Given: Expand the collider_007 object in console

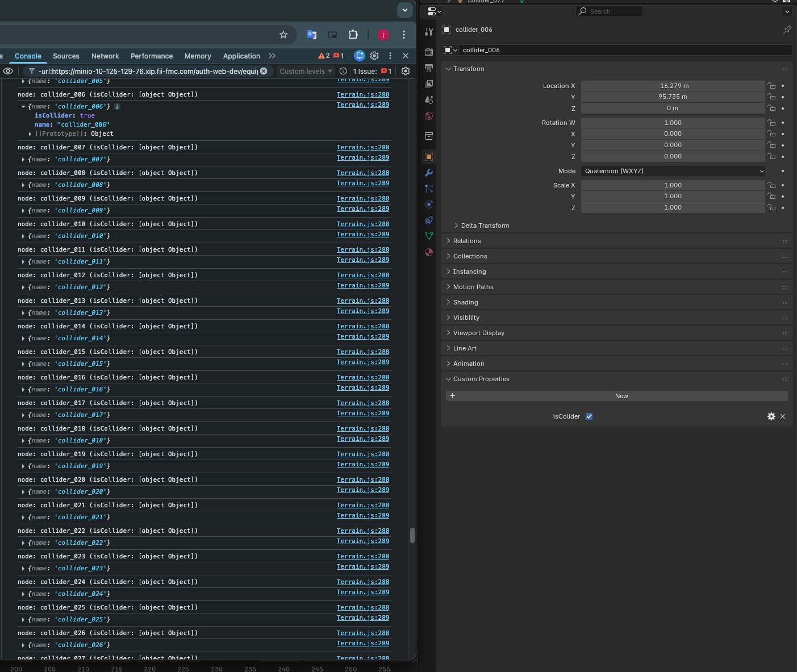Looking at the screenshot, I should (23, 160).
